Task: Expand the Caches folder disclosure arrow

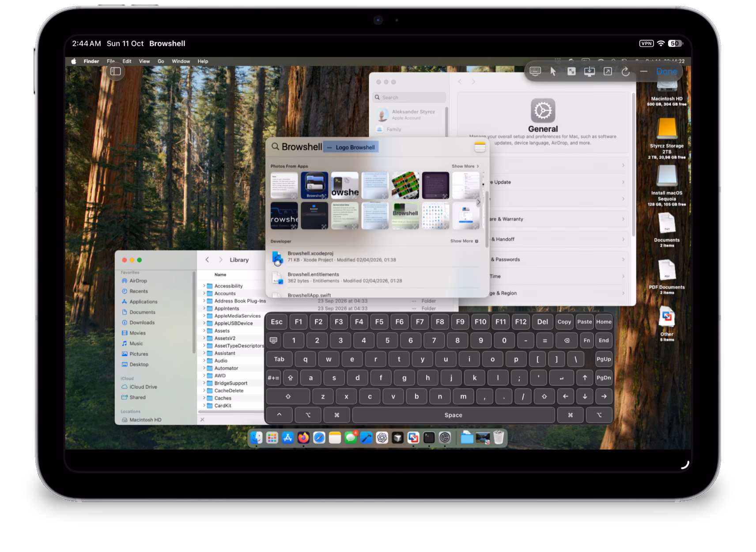Action: point(204,398)
